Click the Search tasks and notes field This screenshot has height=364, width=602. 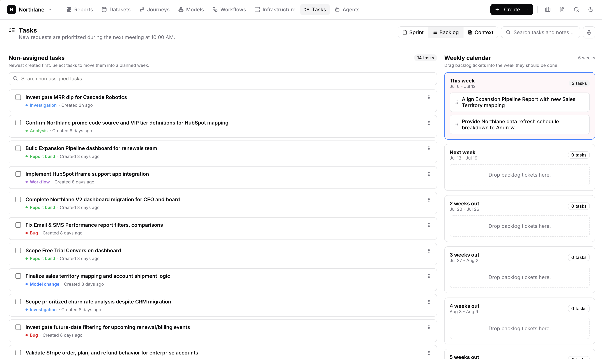540,32
